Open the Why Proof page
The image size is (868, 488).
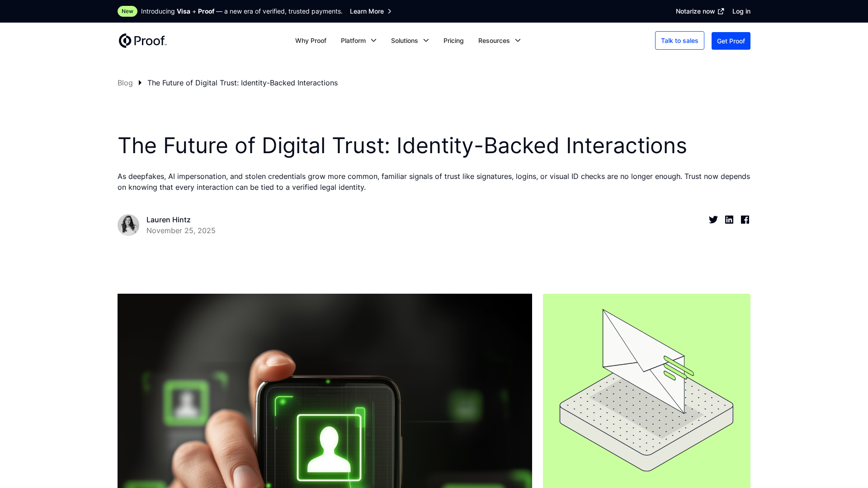(311, 41)
